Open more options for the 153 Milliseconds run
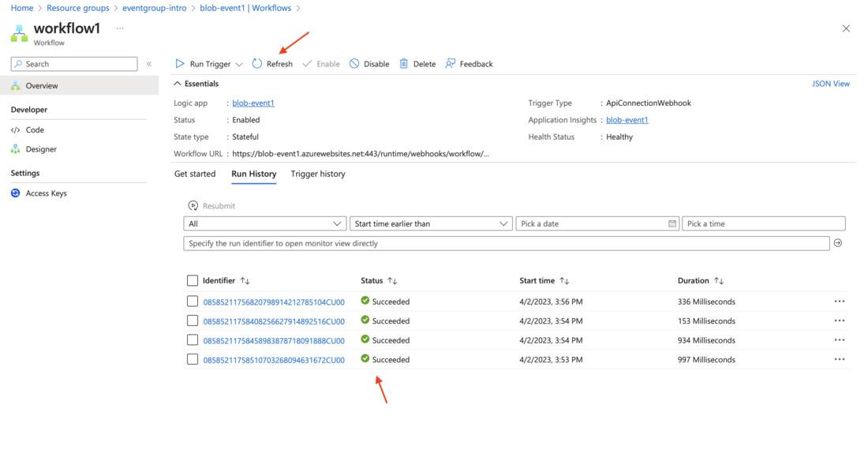868x450 pixels. click(x=840, y=321)
